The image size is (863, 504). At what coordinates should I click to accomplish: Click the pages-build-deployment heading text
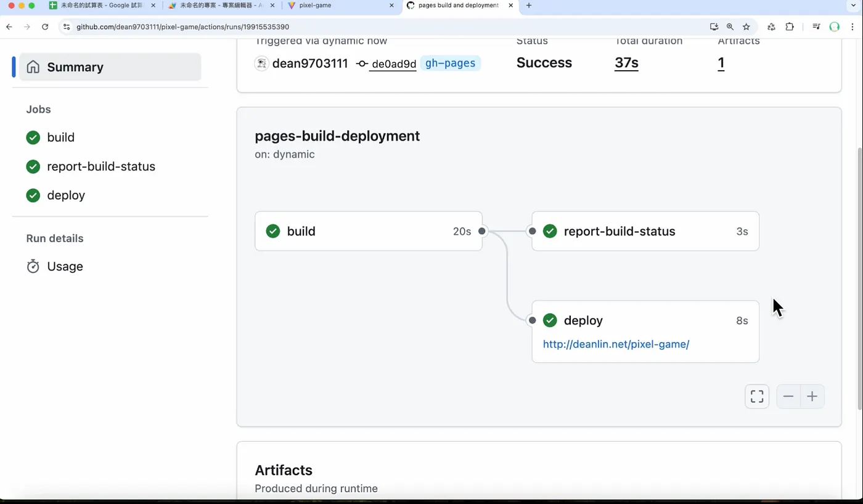(337, 136)
